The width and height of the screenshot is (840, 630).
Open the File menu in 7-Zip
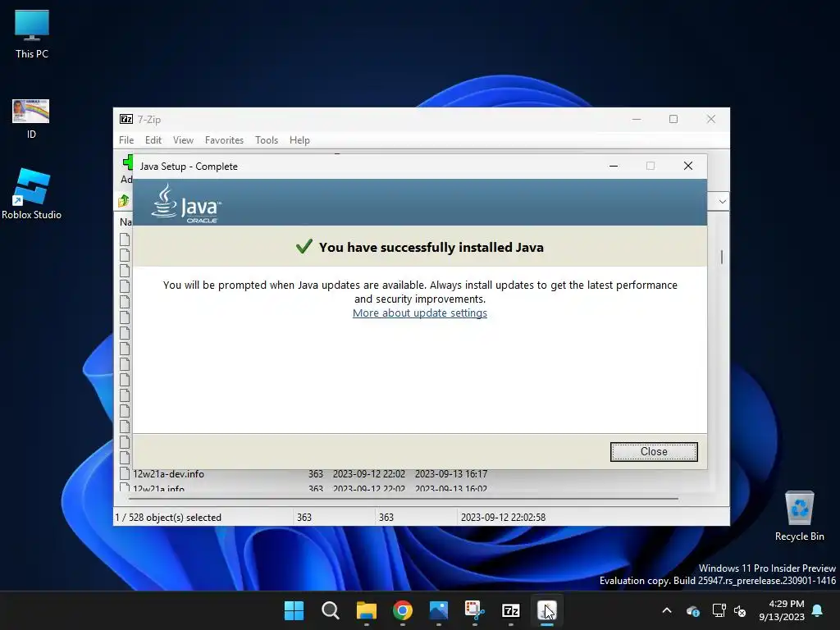pos(126,139)
